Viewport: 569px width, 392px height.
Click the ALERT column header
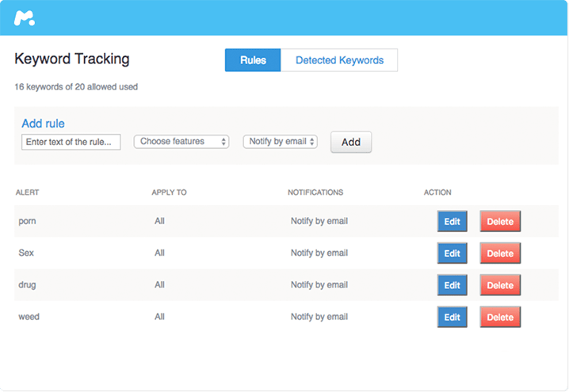(x=27, y=192)
